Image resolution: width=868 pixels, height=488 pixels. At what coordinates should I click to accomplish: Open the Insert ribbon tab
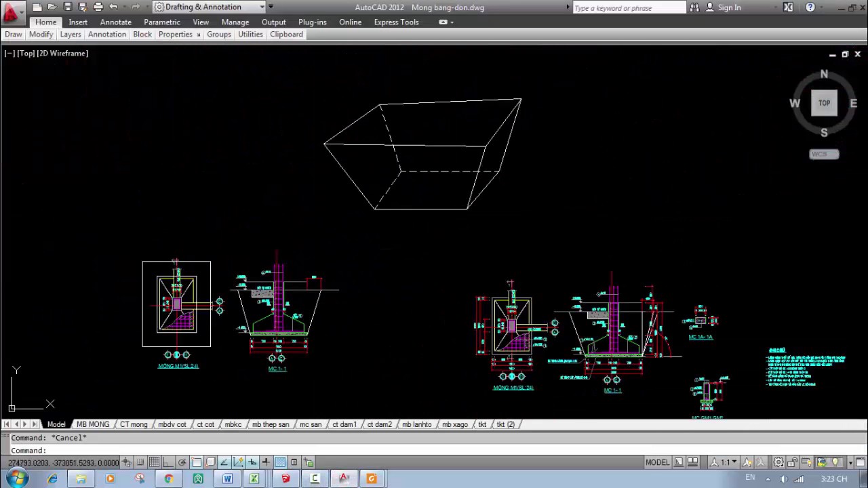[78, 22]
